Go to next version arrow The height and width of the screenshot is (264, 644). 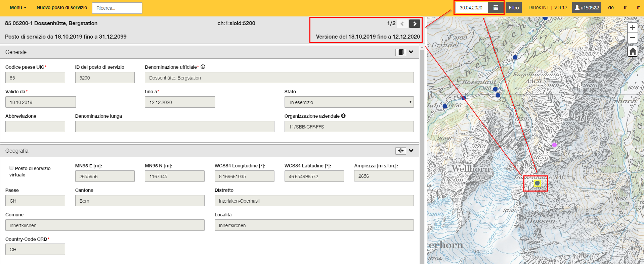415,23
